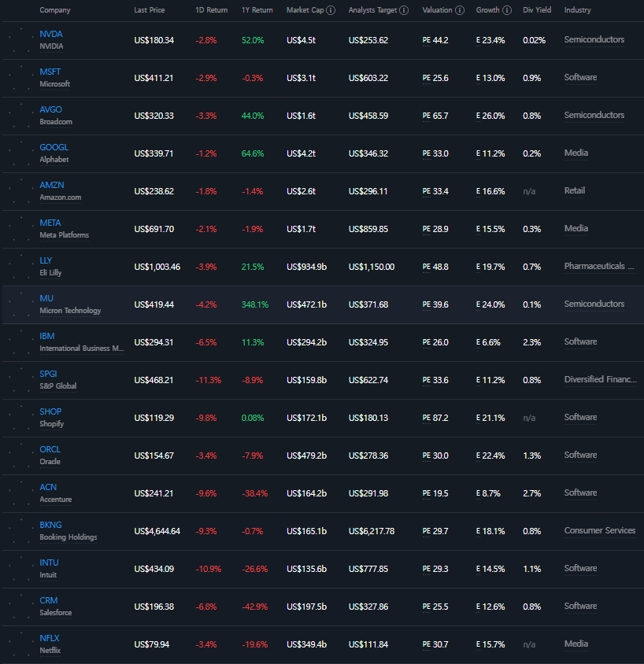The image size is (644, 664).
Task: Go to the AVGO company page
Action: click(x=50, y=109)
